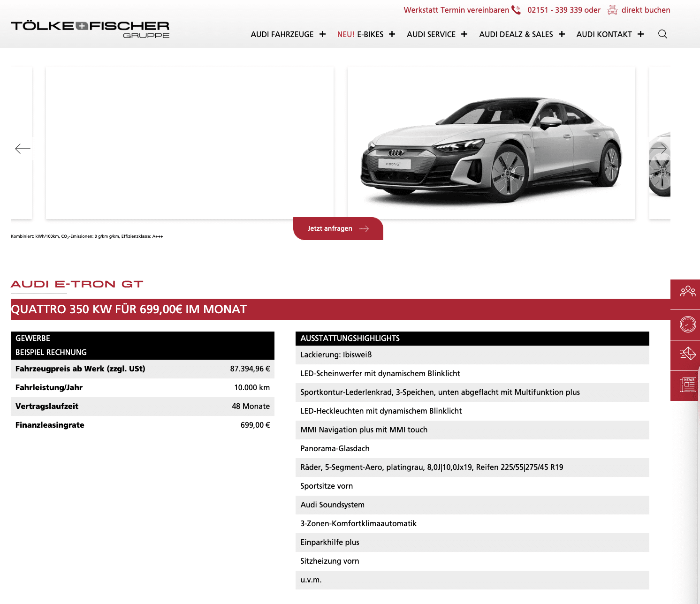Click the LED-Scheinwerfer row
The image size is (700, 604).
[x=472, y=374]
